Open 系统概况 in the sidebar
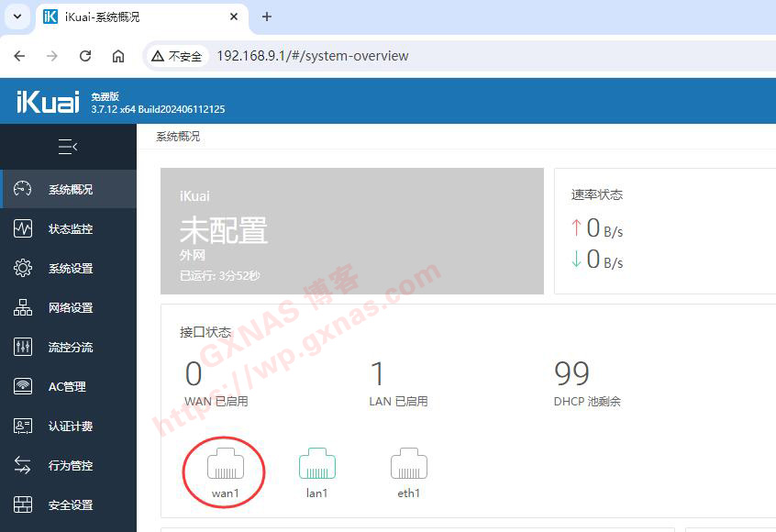776x532 pixels. (70, 190)
